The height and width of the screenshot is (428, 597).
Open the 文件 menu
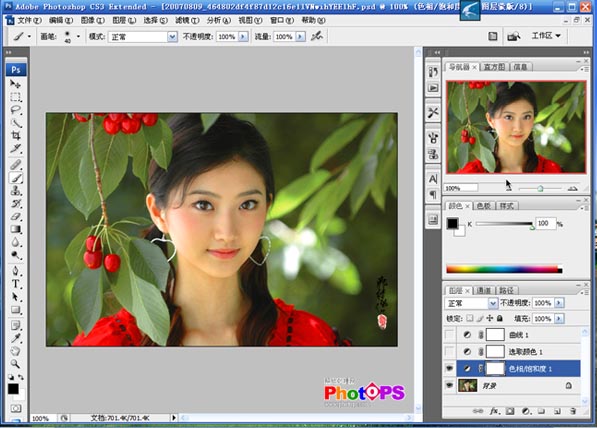point(29,20)
